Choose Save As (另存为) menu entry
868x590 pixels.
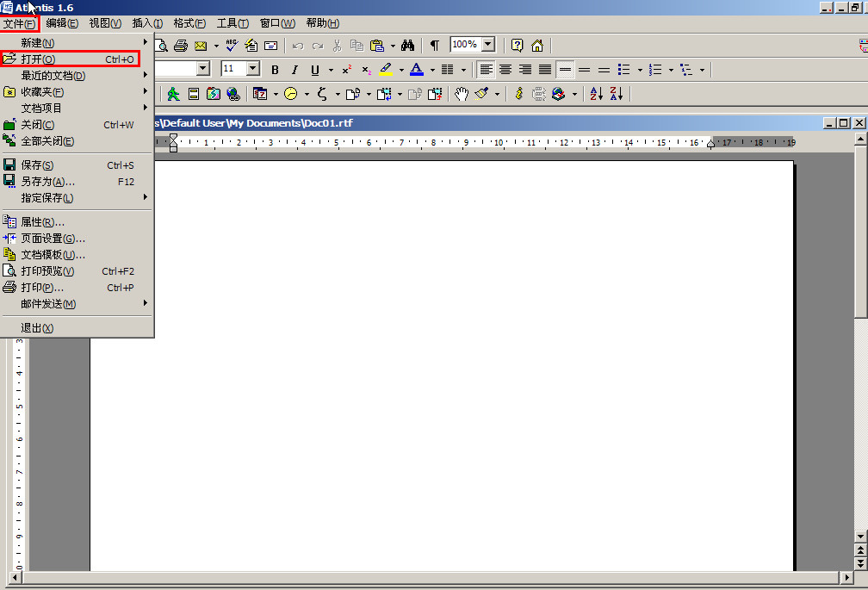(47, 182)
